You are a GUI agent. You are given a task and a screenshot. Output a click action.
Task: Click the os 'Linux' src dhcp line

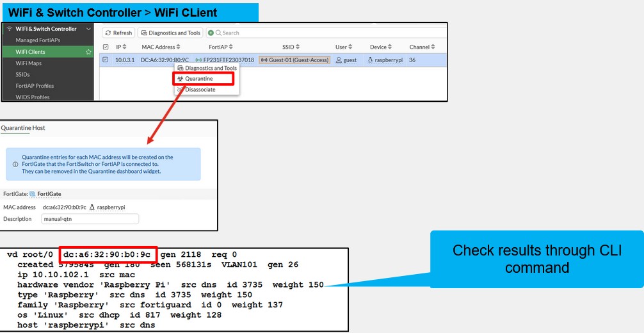[119, 315]
